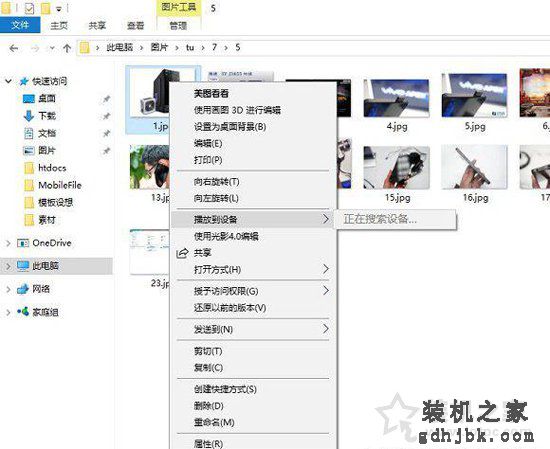This screenshot has height=449, width=550.
Task: Expand the 发送到(N) submenu arrow
Action: 326,329
